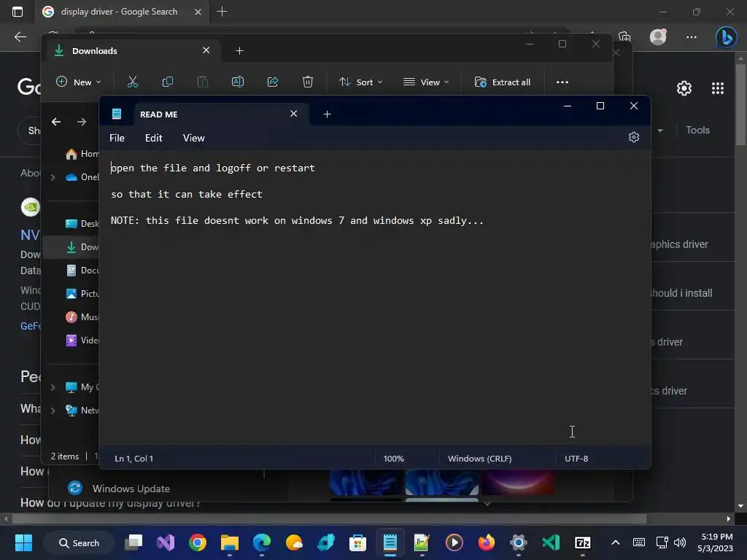Click the Edge horizontal scrollbar
This screenshot has width=747, height=560.
tap(329, 518)
